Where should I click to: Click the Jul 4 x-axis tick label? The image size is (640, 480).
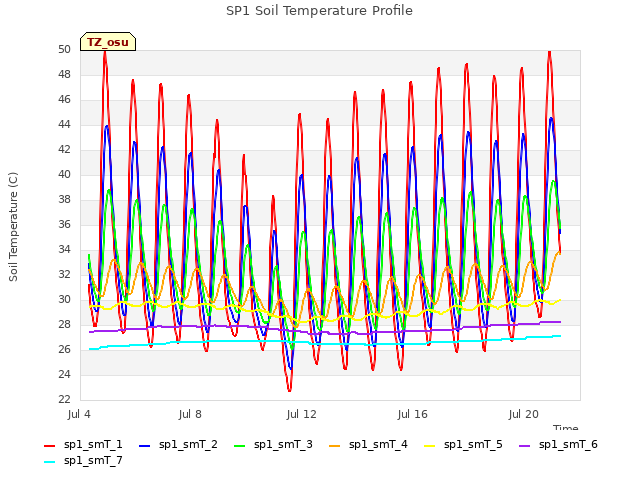click(79, 415)
